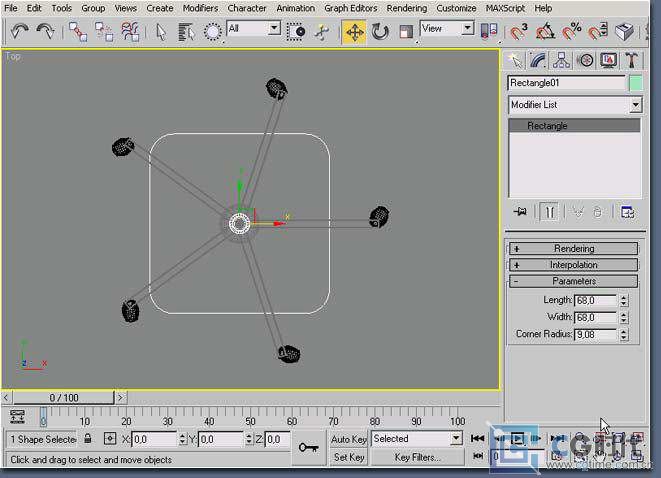Toggle the 3D Snap magnet
The width and height of the screenshot is (661, 478).
(x=519, y=32)
